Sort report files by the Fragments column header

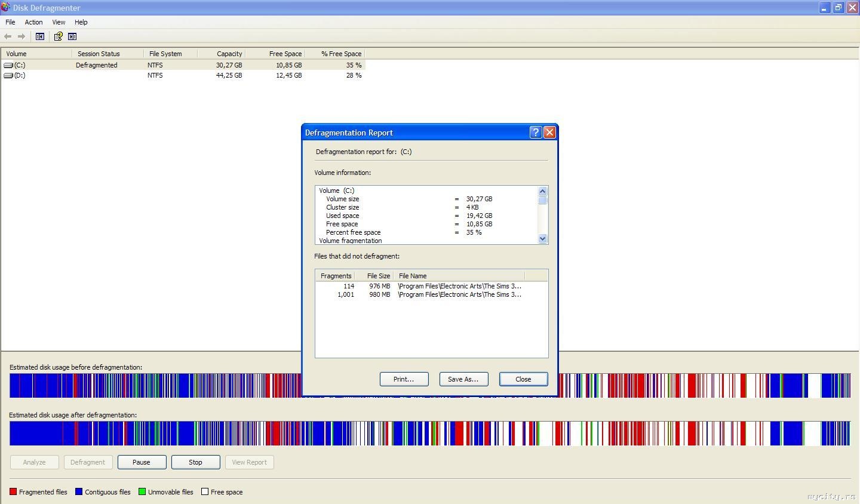335,276
